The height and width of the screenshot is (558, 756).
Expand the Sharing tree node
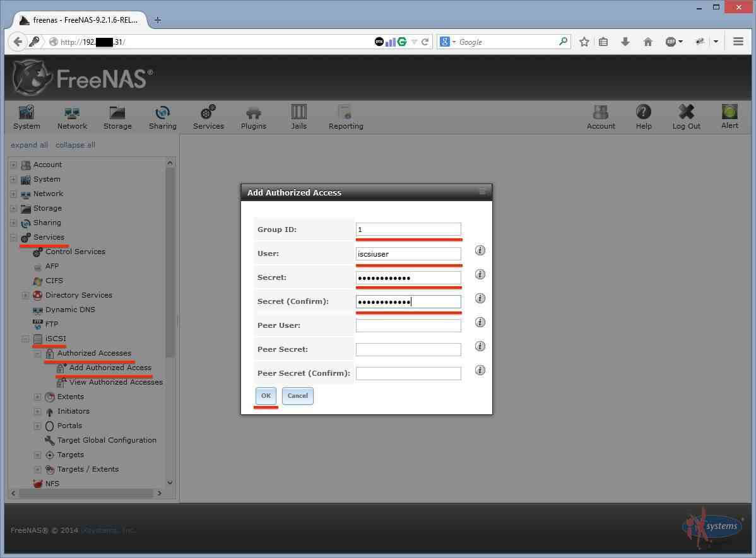[13, 223]
